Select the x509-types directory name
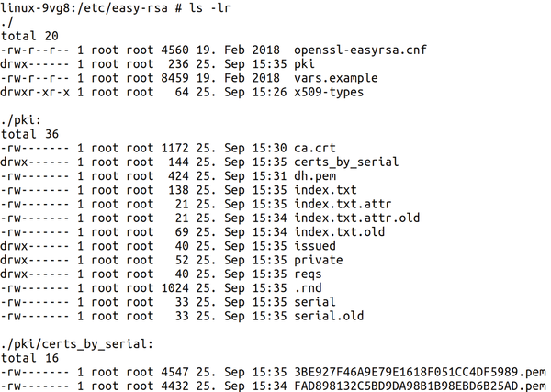Screen dimensions: 551x392 [329, 93]
